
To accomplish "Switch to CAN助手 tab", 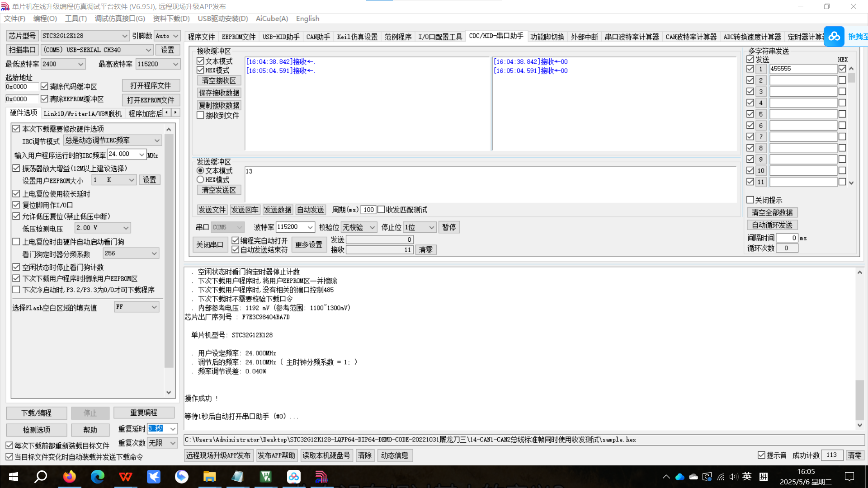I will click(x=318, y=37).
